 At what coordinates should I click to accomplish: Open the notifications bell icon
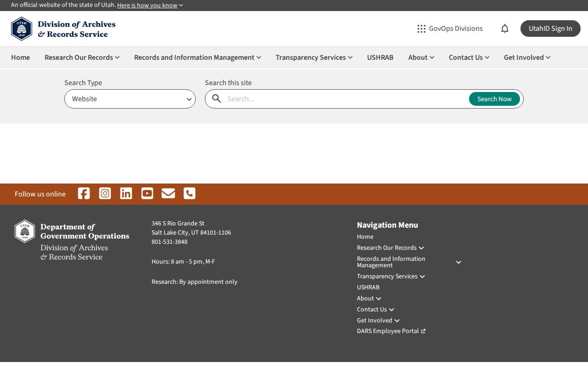click(504, 29)
